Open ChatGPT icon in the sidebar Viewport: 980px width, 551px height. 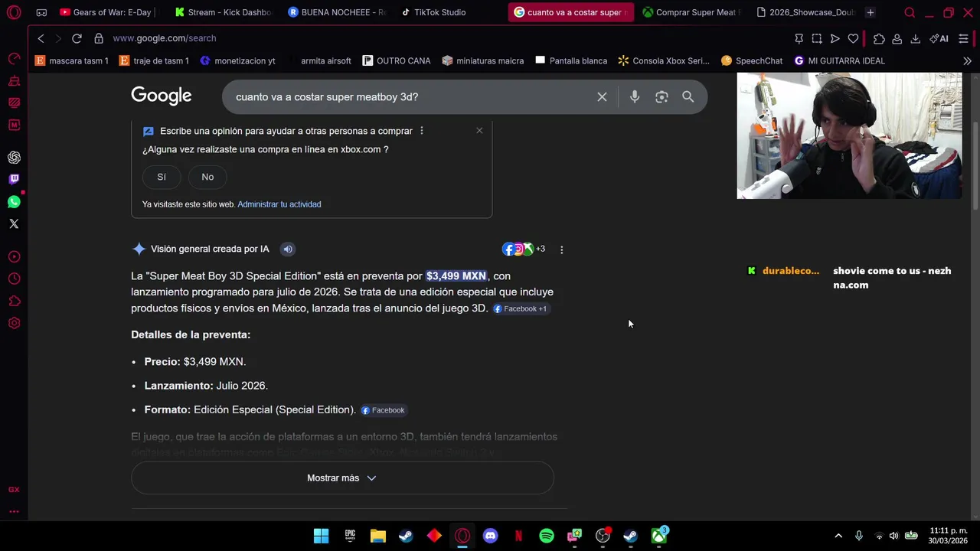(x=14, y=158)
